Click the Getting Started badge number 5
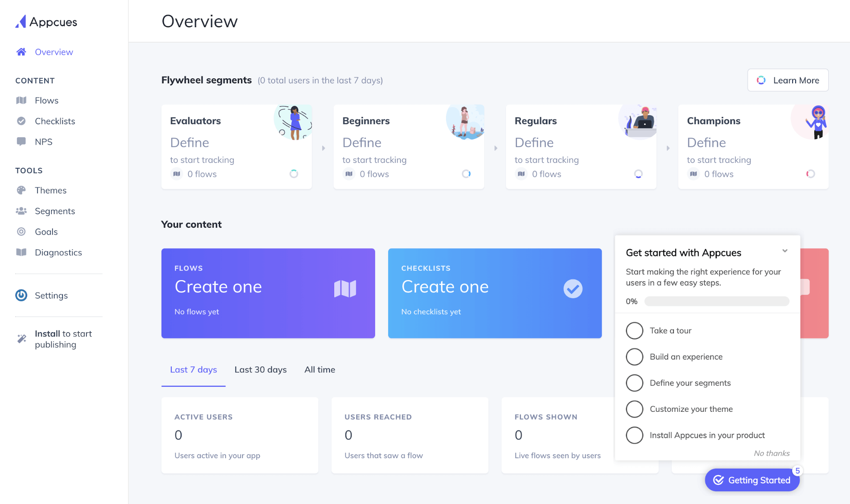Screen dimensions: 850x504 tap(798, 471)
